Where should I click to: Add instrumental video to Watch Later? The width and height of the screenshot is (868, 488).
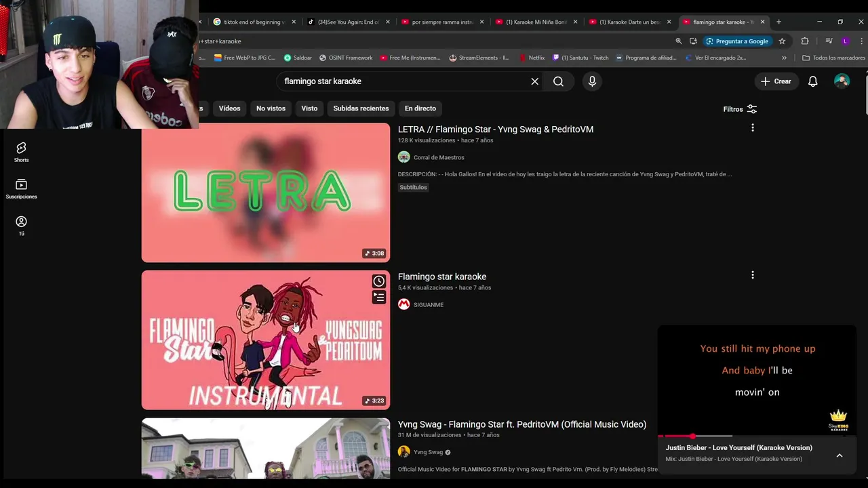tap(378, 281)
